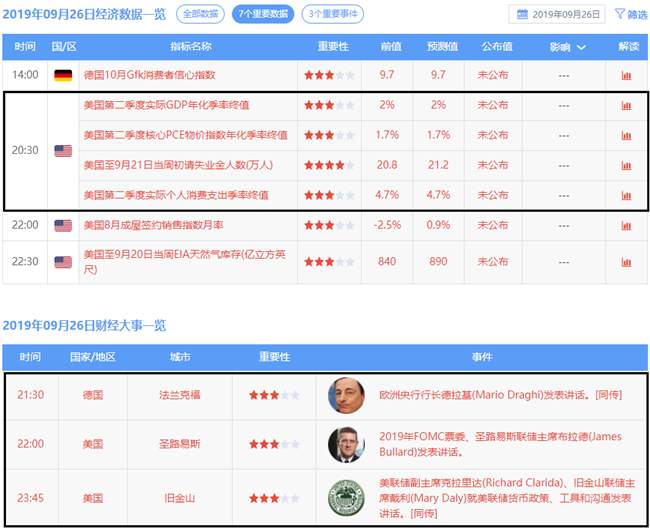Open chart icon for 美国8月成屋签约销售指数月率
This screenshot has height=528, width=650.
(x=626, y=225)
